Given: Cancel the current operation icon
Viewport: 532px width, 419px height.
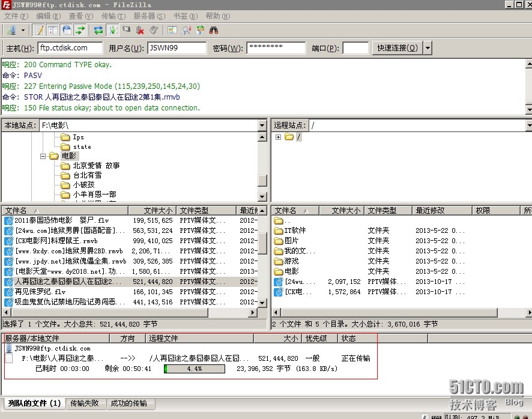Looking at the screenshot, I should (x=127, y=29).
